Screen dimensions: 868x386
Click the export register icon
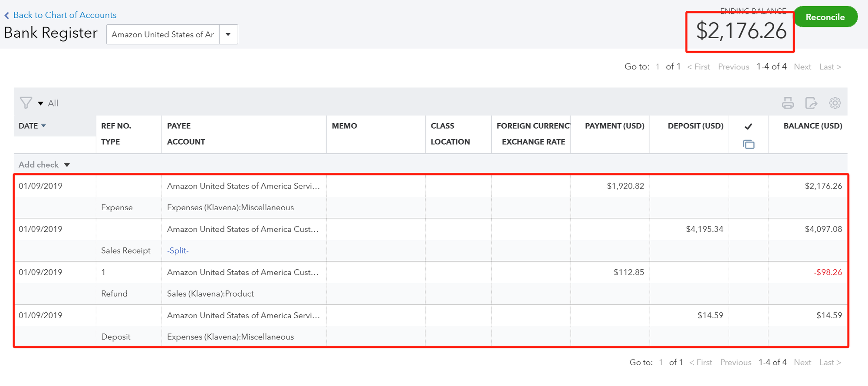[x=811, y=103]
